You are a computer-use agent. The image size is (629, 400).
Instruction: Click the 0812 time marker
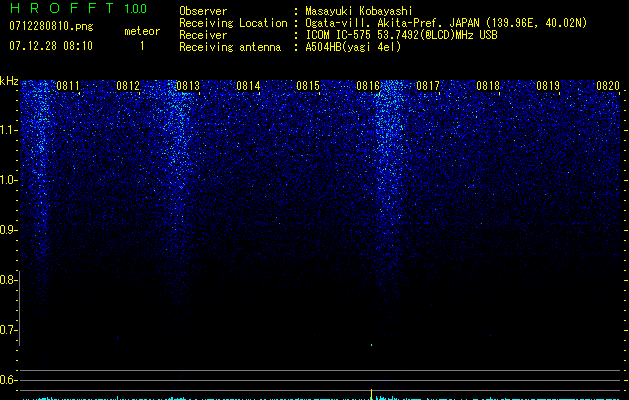[x=128, y=86]
